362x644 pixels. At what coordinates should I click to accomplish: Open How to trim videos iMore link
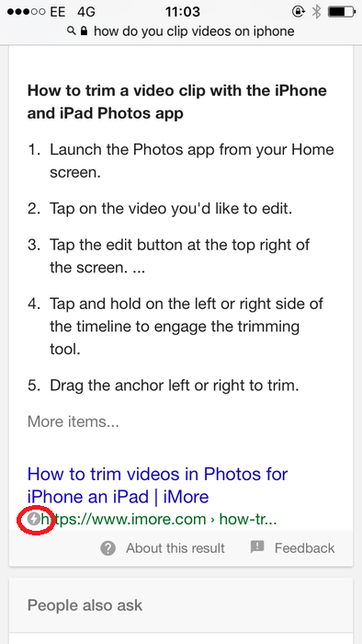pos(157,485)
